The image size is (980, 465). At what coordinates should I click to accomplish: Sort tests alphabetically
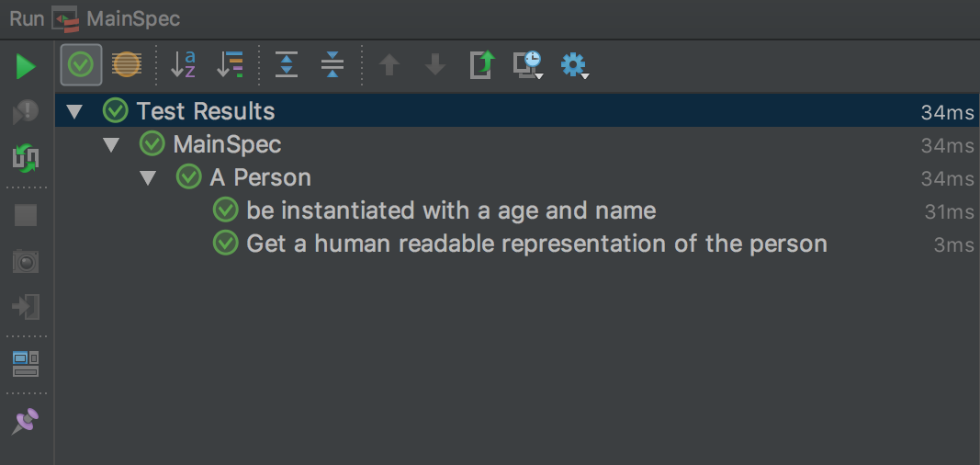point(184,64)
